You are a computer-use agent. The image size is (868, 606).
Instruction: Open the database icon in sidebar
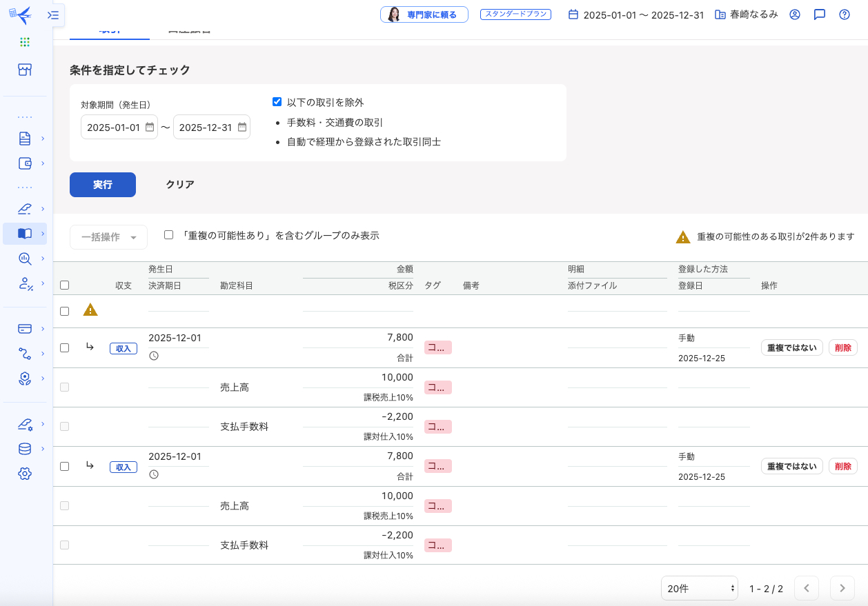[x=25, y=449]
